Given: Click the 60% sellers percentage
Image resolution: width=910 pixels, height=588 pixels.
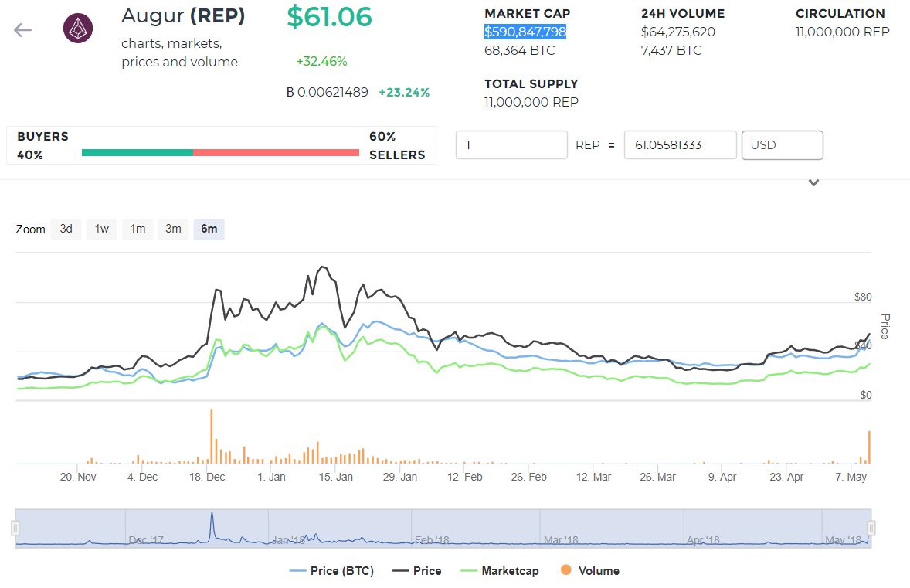Looking at the screenshot, I should pos(382,137).
